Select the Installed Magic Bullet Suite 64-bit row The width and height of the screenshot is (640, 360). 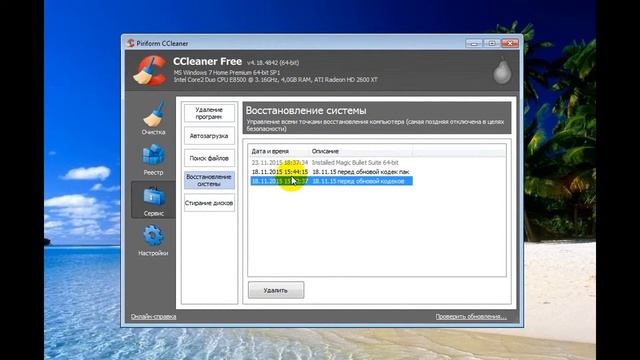pyautogui.click(x=331, y=162)
